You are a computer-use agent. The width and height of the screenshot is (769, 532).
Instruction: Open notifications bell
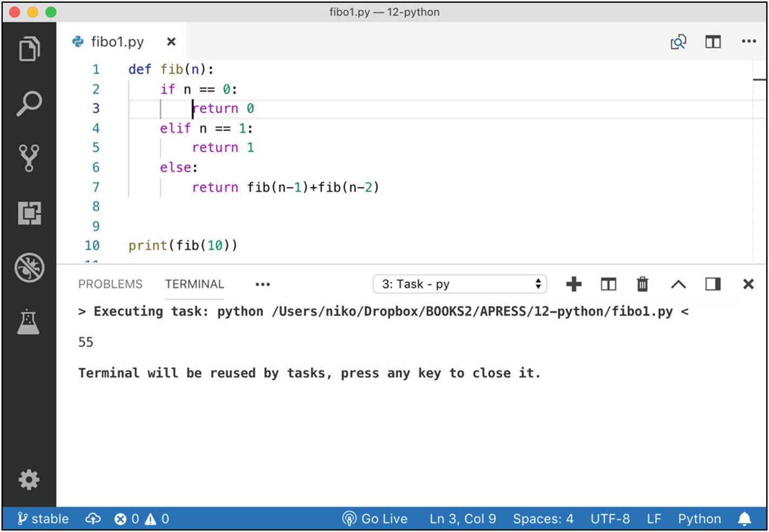pos(744,519)
